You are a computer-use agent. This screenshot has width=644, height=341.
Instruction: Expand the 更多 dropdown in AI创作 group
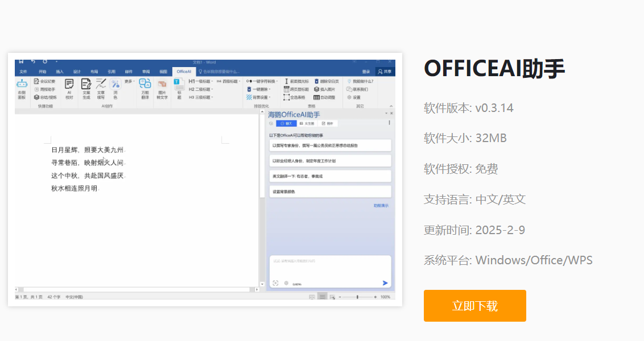129,81
